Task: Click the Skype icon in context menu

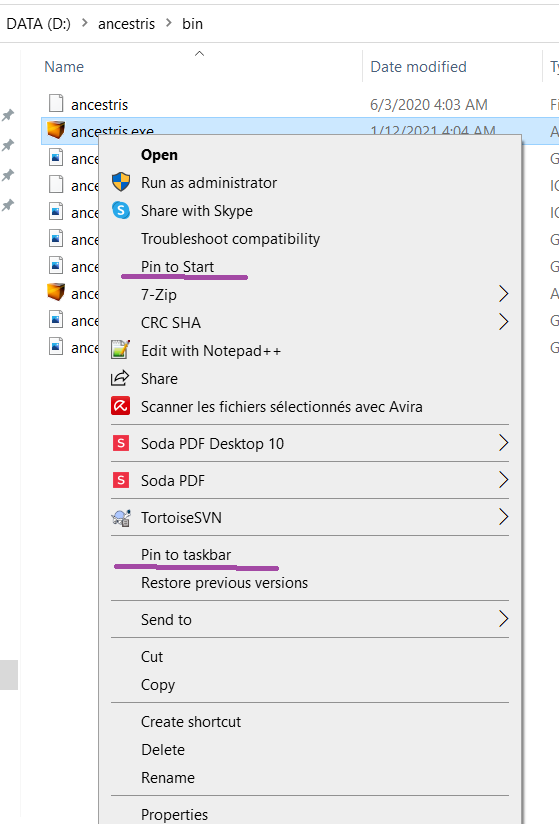Action: tap(121, 210)
